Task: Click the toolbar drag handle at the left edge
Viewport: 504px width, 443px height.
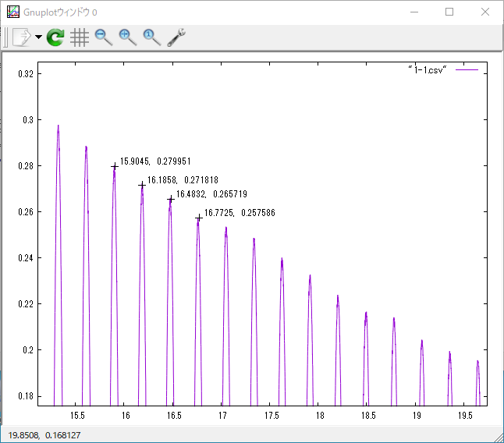Action: point(5,37)
